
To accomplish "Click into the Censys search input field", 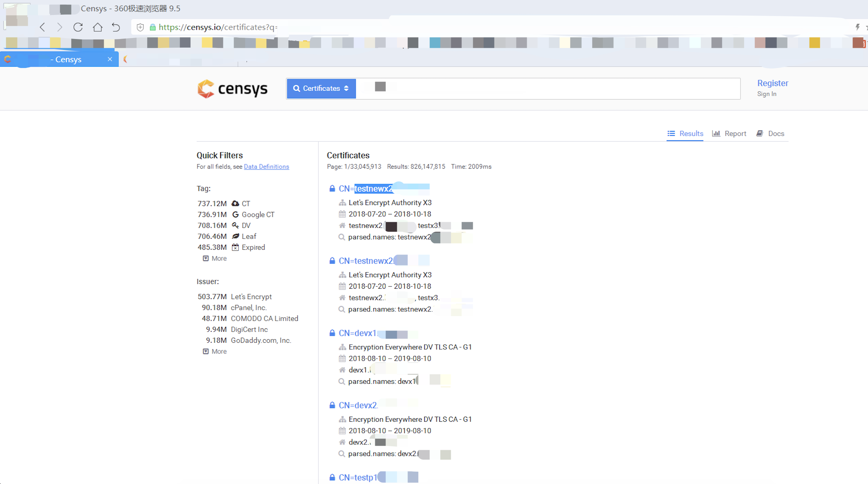I will [x=548, y=89].
